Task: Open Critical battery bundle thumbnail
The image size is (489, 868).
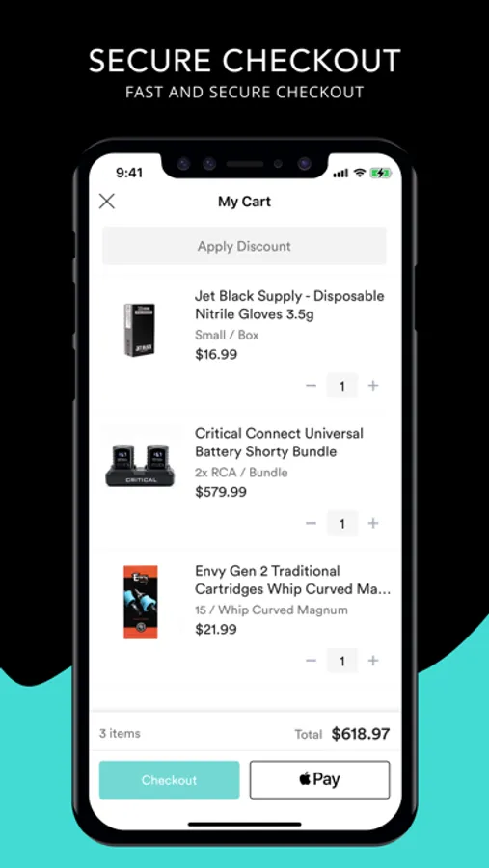Action: click(x=140, y=465)
